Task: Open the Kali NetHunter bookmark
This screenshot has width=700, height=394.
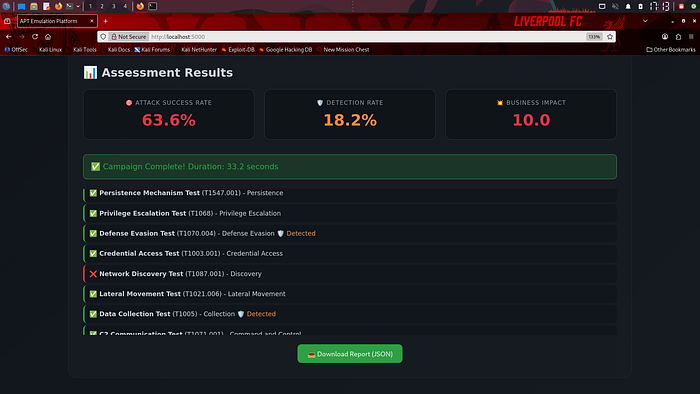Action: 196,50
